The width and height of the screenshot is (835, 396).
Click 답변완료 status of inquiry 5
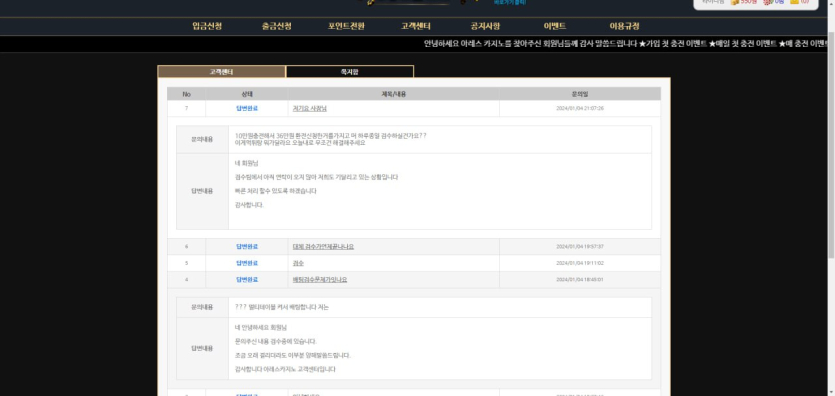point(247,263)
